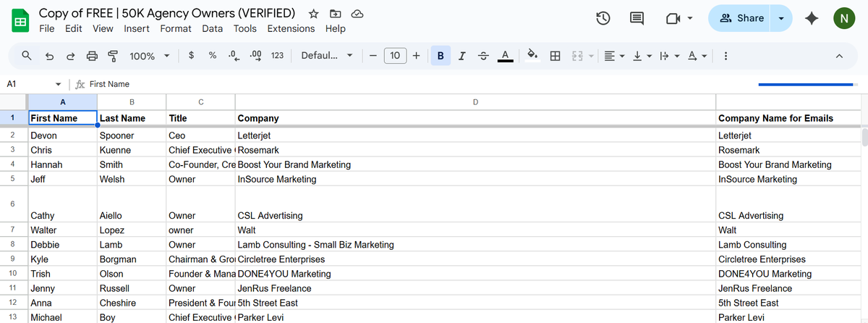Open the Google Sheets home icon
The image size is (868, 323).
(20, 21)
